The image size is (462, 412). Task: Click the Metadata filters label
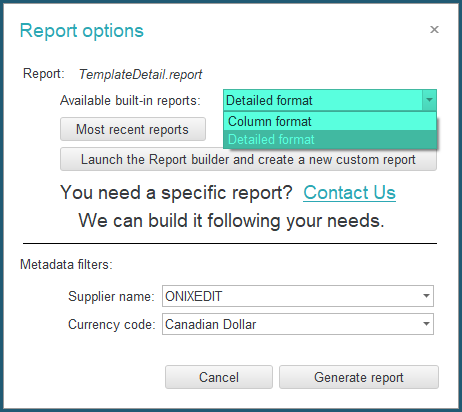click(66, 264)
